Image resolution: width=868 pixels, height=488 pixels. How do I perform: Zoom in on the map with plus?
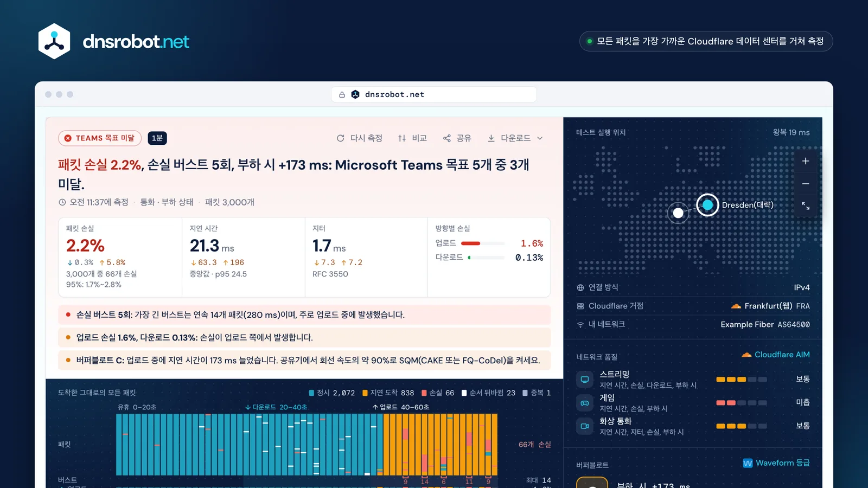point(806,161)
